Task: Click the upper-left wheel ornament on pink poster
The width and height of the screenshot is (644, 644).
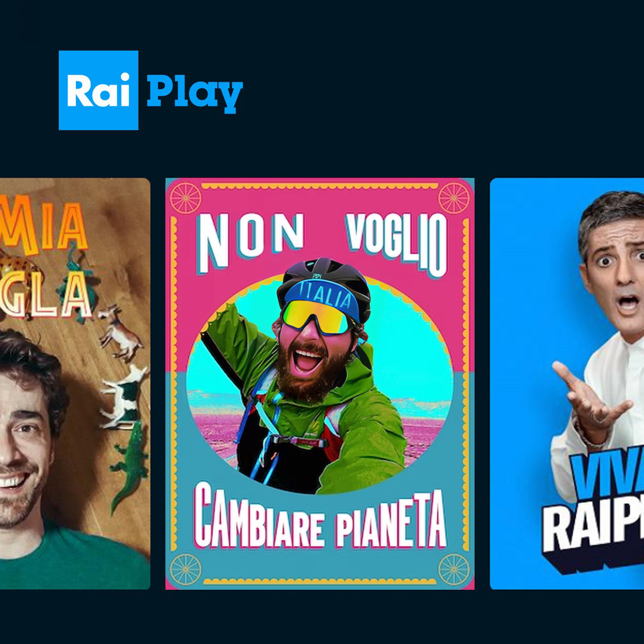Action: 185,198
